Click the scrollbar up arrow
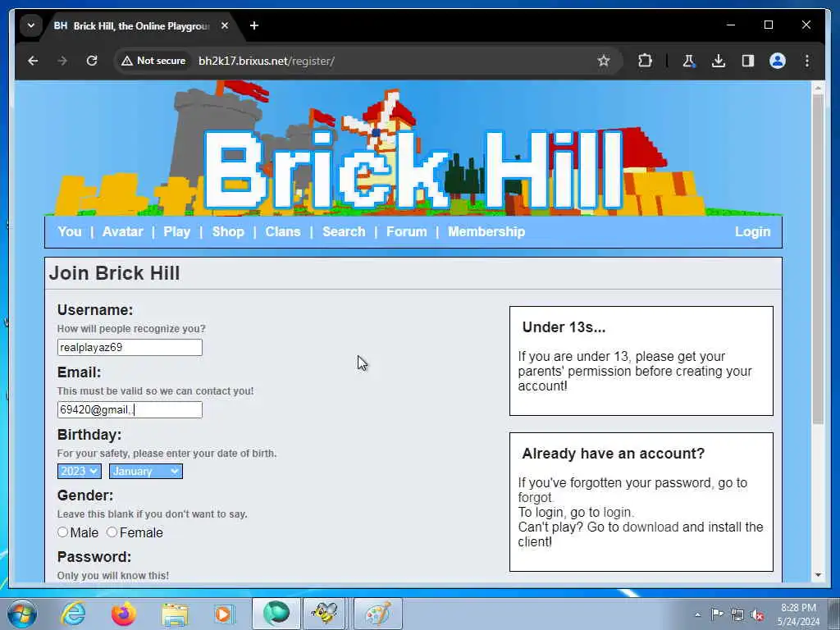 pos(818,87)
